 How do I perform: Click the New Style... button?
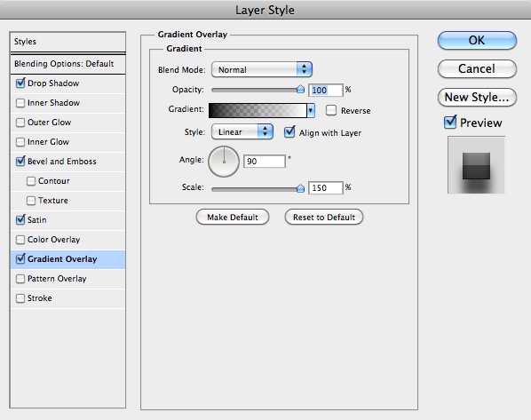pyautogui.click(x=477, y=97)
